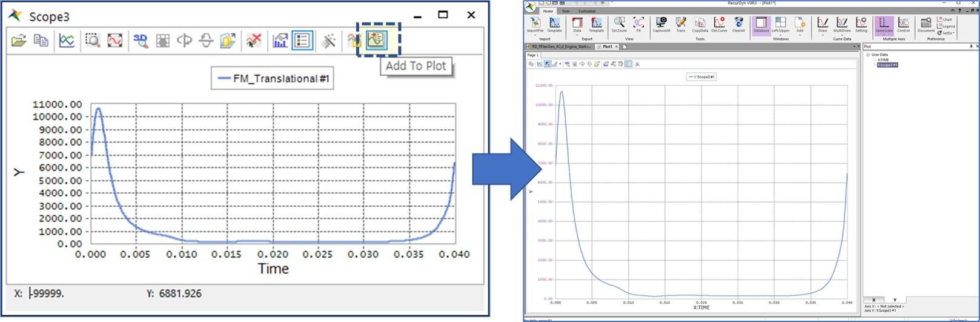Screen dimensions: 980x322
Task: Click the Add To Plot icon in Scope3
Action: click(x=377, y=41)
